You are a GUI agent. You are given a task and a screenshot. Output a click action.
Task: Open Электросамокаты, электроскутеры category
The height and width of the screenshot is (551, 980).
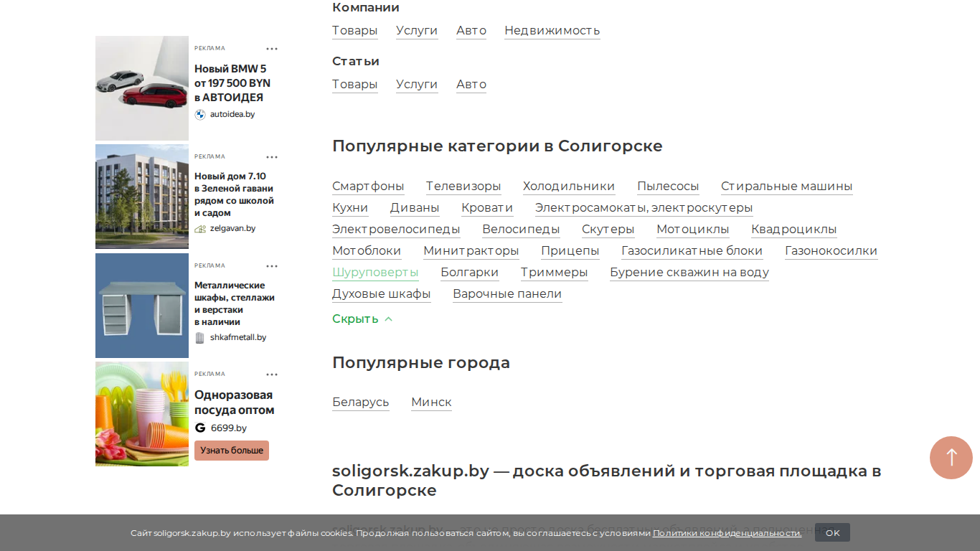coord(644,207)
